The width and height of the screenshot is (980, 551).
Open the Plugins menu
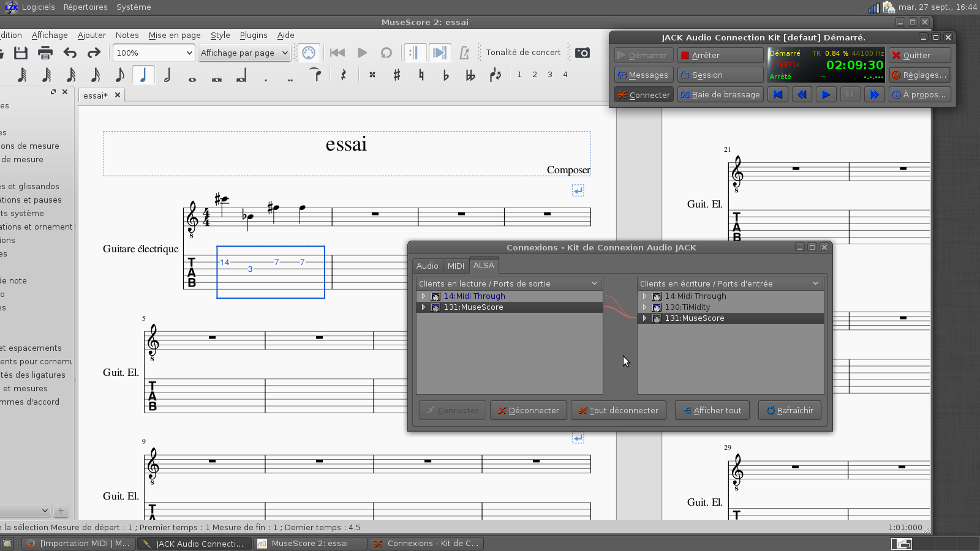254,36
